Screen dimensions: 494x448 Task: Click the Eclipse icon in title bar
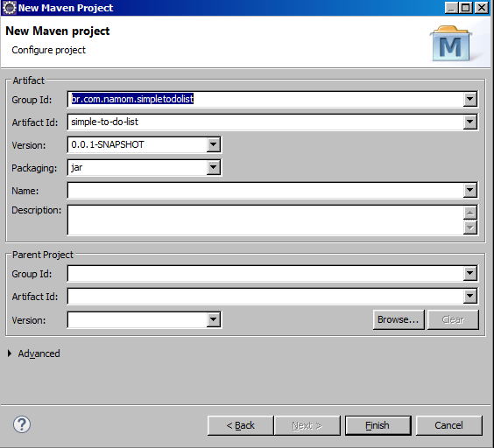point(9,8)
